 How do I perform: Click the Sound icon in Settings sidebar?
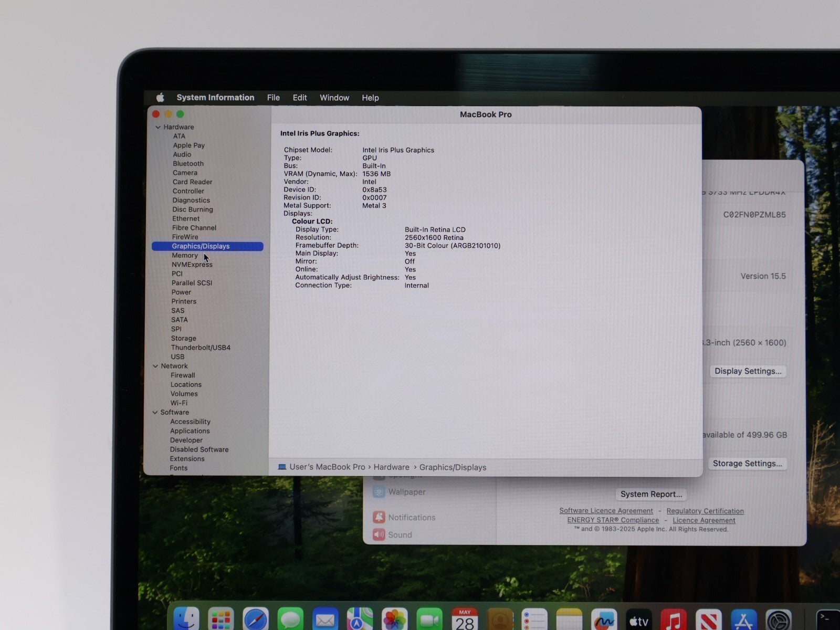[379, 534]
